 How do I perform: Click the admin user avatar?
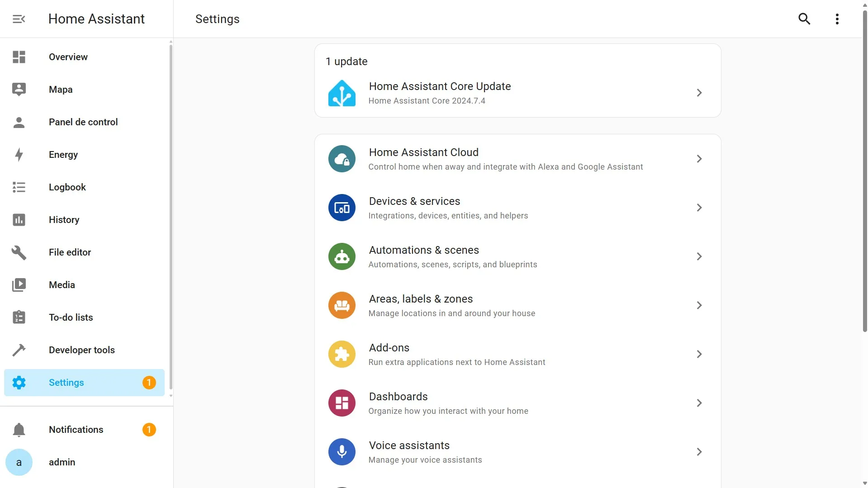19,462
